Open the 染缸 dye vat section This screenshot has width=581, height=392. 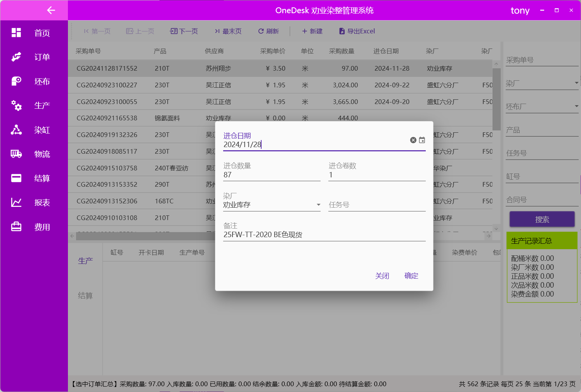(x=16, y=130)
